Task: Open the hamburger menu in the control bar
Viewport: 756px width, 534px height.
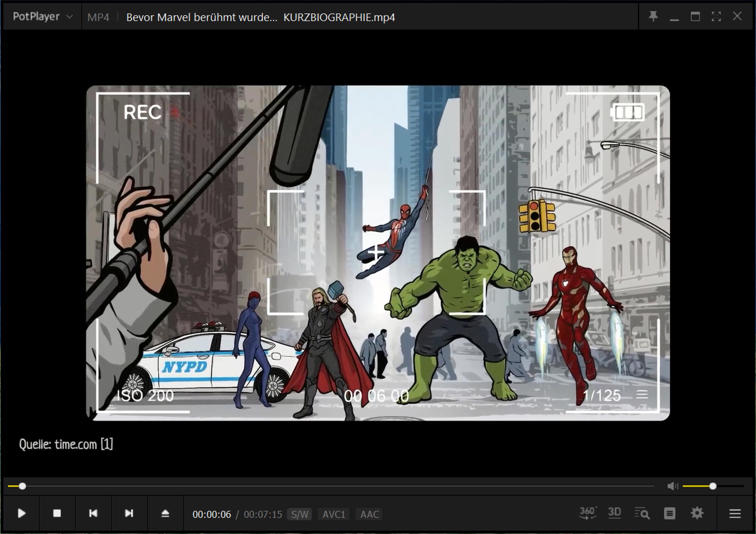Action: (x=735, y=513)
